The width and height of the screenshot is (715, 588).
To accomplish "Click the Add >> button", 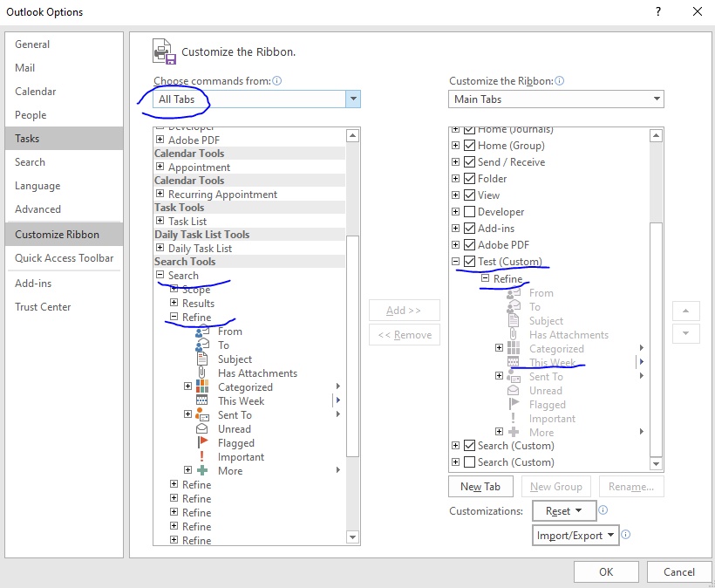I will coord(404,311).
